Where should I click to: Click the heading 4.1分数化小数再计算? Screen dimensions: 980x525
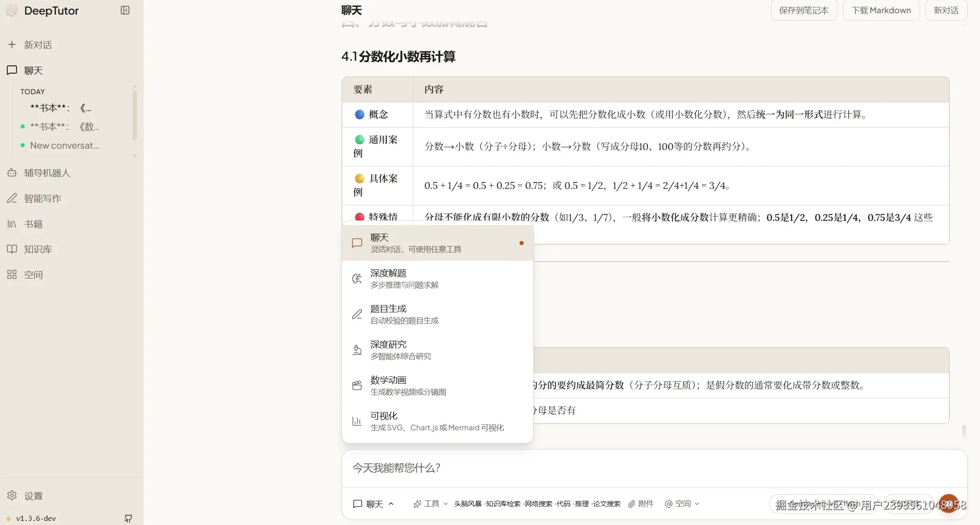[x=398, y=57]
